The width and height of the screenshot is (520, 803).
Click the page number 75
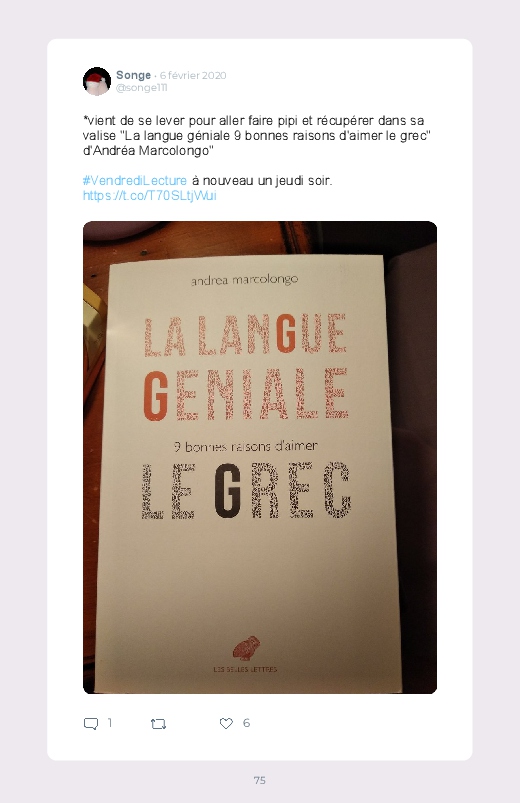tap(260, 780)
